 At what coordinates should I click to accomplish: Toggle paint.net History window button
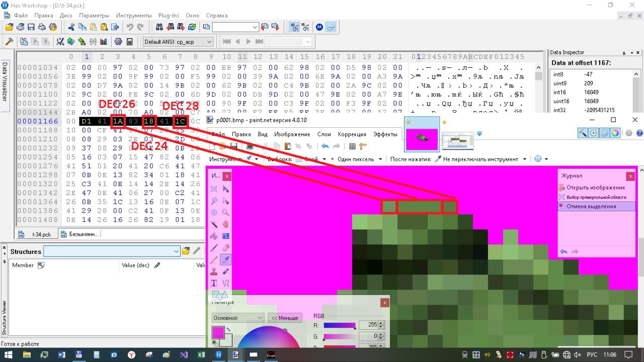coord(594,133)
